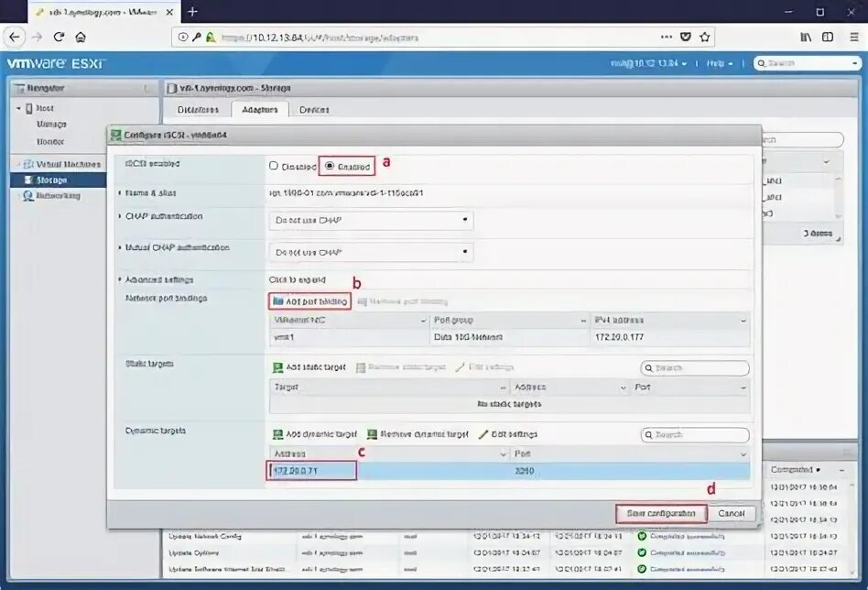Open the CHAP authentication dropdown
The image size is (868, 590).
[x=371, y=220]
